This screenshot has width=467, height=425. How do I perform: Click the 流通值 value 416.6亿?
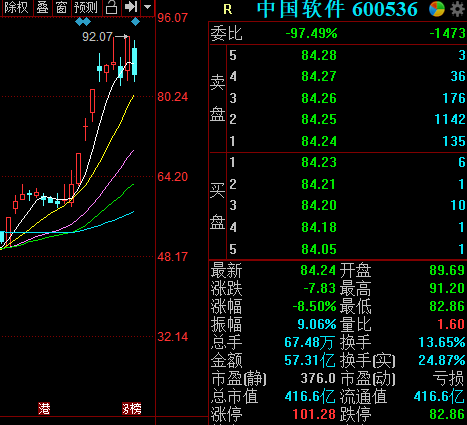pos(439,396)
